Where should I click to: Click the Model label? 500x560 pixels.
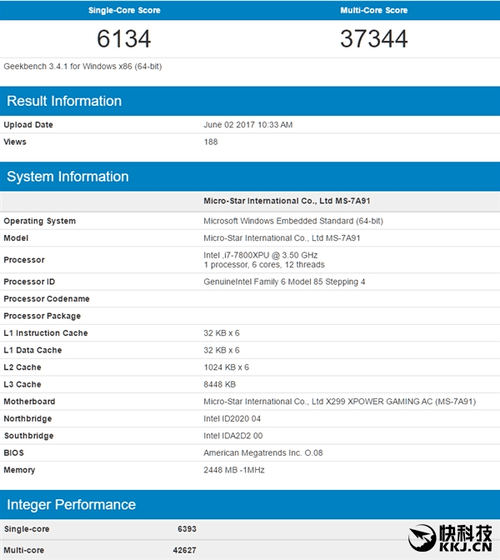(16, 238)
